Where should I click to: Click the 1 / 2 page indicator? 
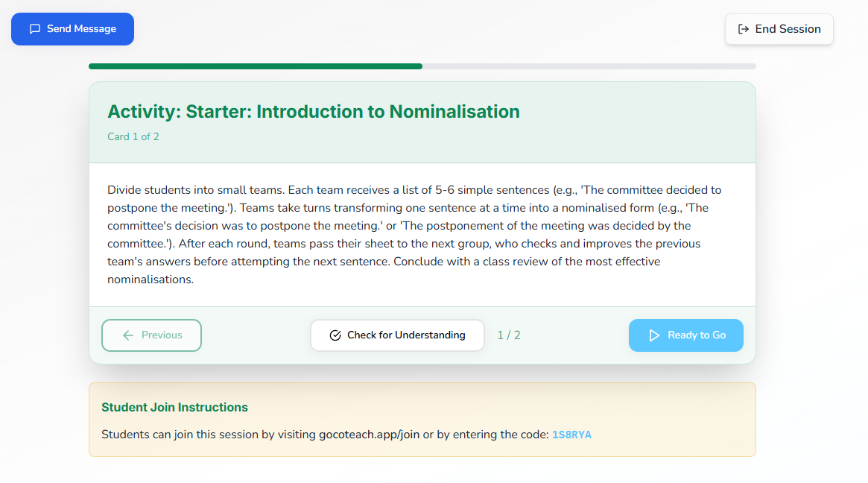[509, 335]
